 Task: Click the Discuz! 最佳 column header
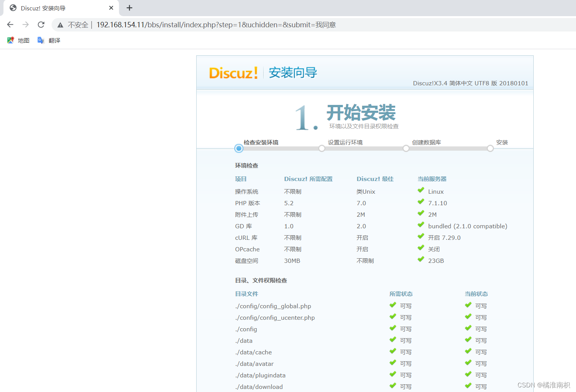[375, 179]
